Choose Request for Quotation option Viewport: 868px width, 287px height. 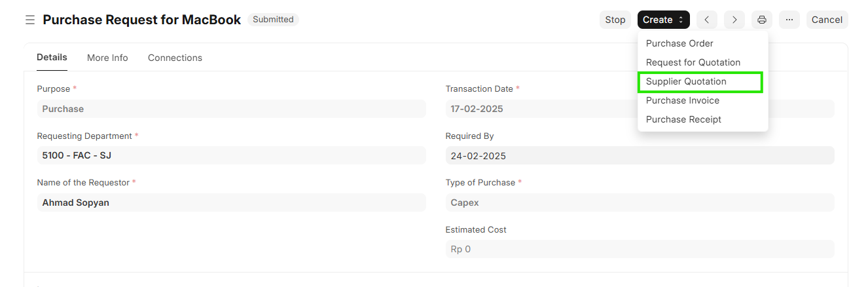point(693,62)
